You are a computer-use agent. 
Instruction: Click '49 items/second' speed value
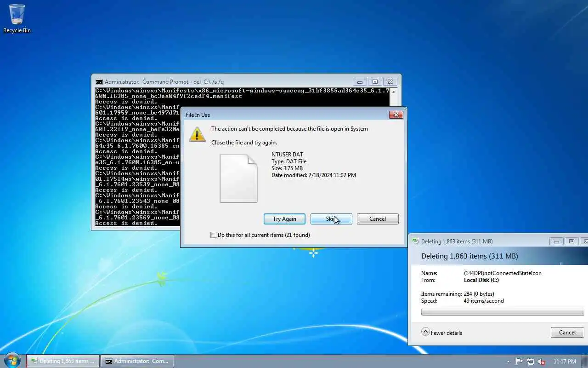484,301
